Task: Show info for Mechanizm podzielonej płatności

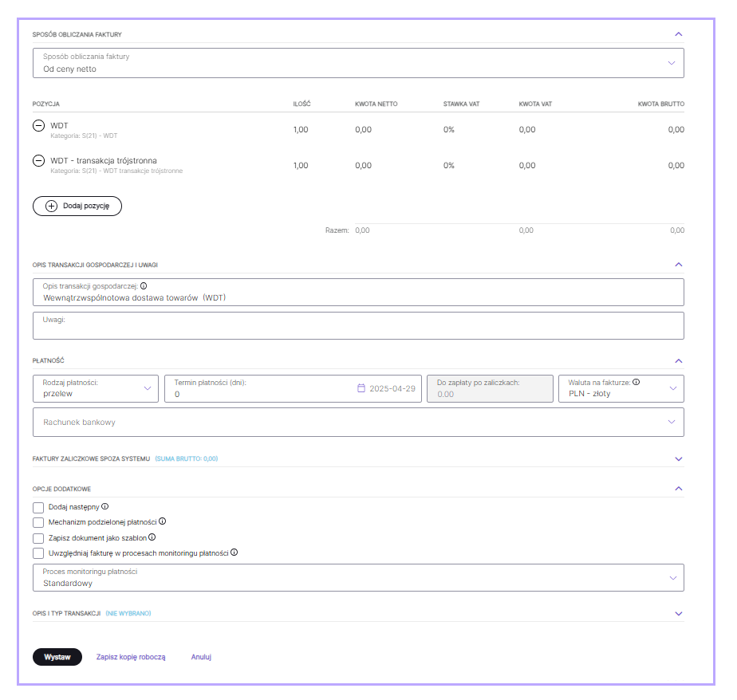Action: (x=162, y=521)
